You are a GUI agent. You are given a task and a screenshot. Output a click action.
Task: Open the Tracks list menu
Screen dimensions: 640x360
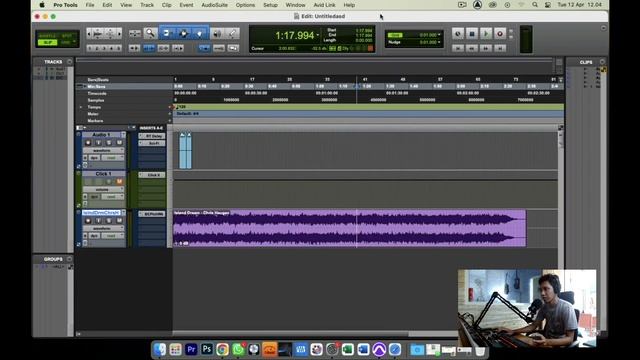tap(69, 62)
